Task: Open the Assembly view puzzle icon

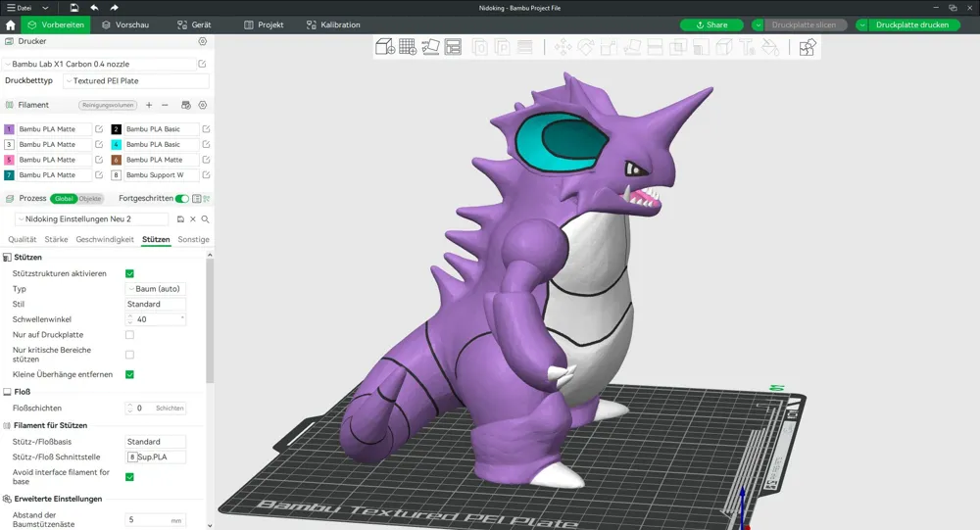Action: [807, 47]
